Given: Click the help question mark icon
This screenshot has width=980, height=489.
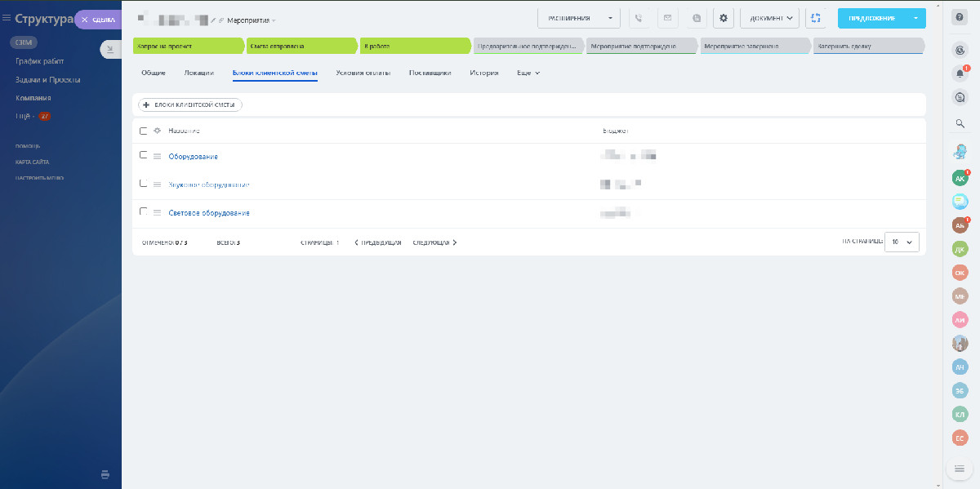Looking at the screenshot, I should [x=960, y=18].
